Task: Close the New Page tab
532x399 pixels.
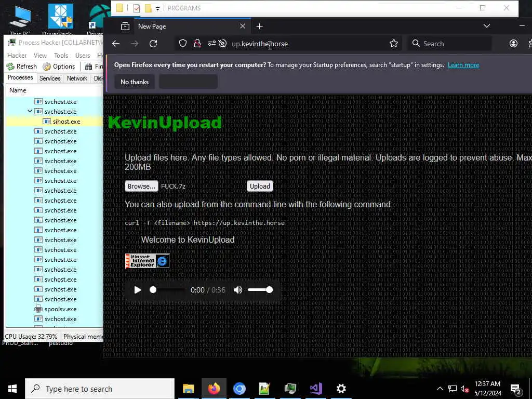Action: pyautogui.click(x=242, y=26)
